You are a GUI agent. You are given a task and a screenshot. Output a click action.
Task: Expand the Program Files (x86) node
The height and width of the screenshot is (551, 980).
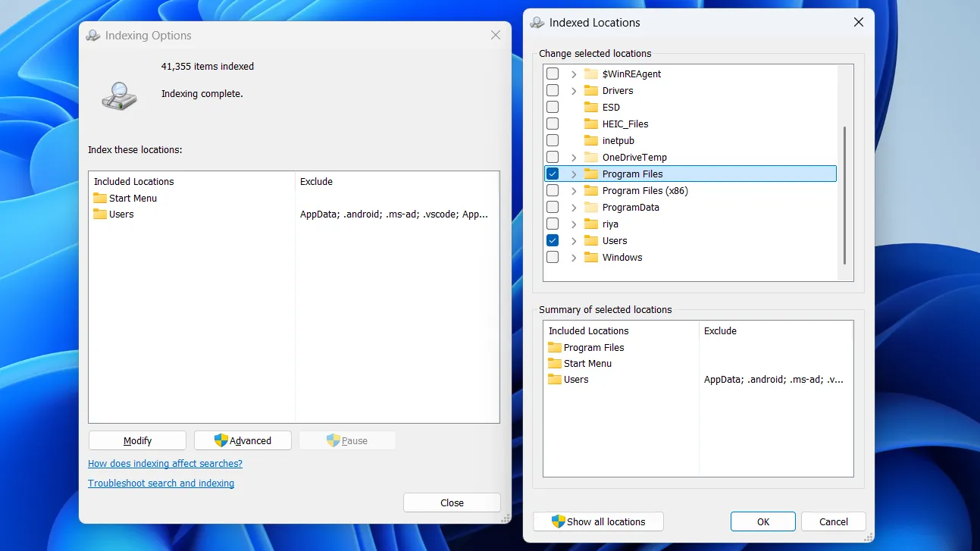point(574,190)
